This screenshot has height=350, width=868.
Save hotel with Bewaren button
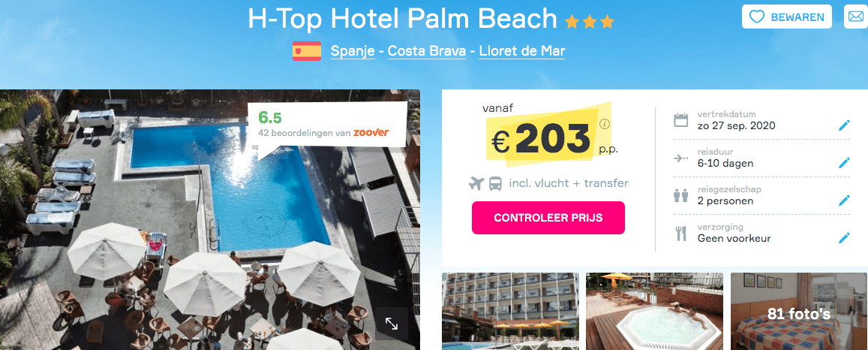pyautogui.click(x=787, y=17)
